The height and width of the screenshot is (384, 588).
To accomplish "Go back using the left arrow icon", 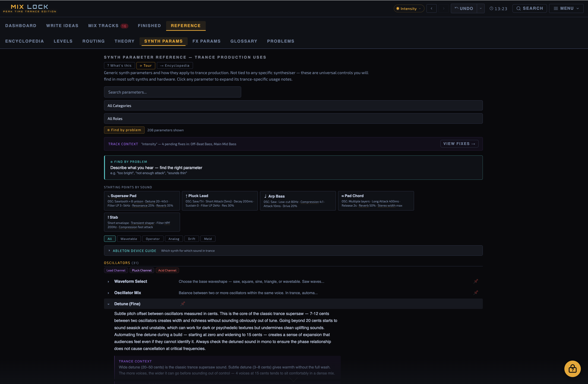I will pos(432,8).
